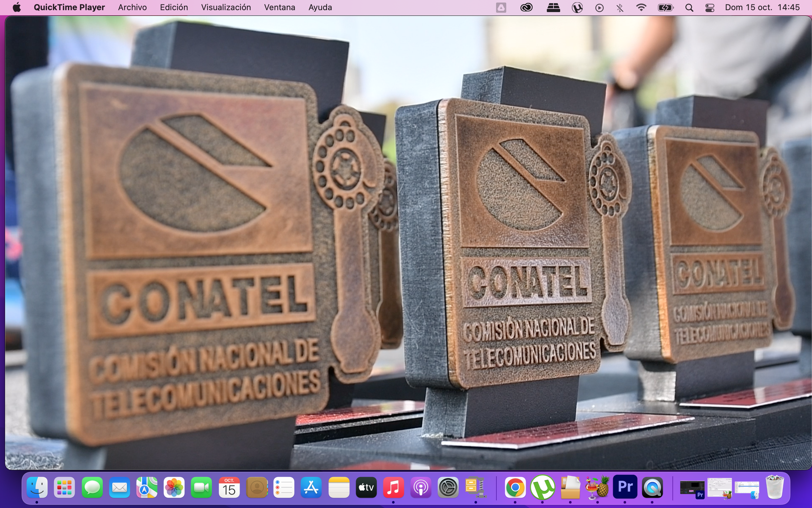Open Podcasts from the Dock
This screenshot has height=508, width=812.
[421, 487]
